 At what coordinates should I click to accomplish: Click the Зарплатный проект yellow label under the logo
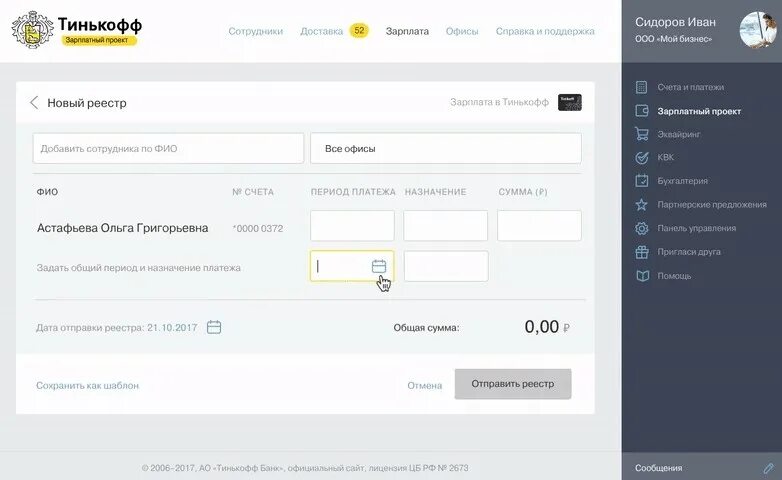coord(97,40)
